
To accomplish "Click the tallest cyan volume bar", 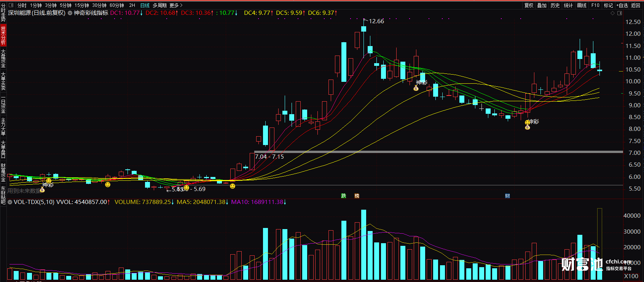I will (x=363, y=245).
